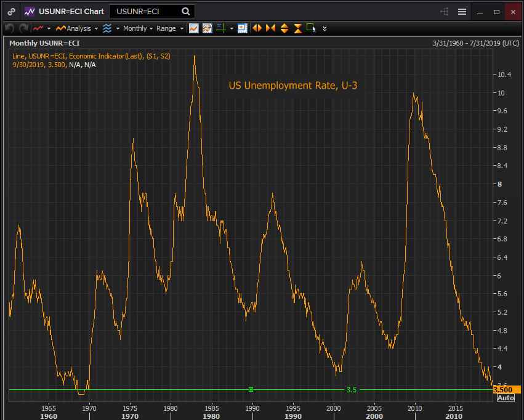
Task: Open the hamburger menu in title bar
Action: click(x=462, y=11)
